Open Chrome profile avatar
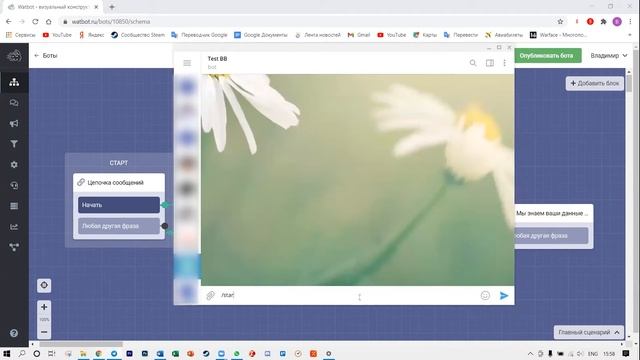The height and width of the screenshot is (360, 640). [617, 22]
